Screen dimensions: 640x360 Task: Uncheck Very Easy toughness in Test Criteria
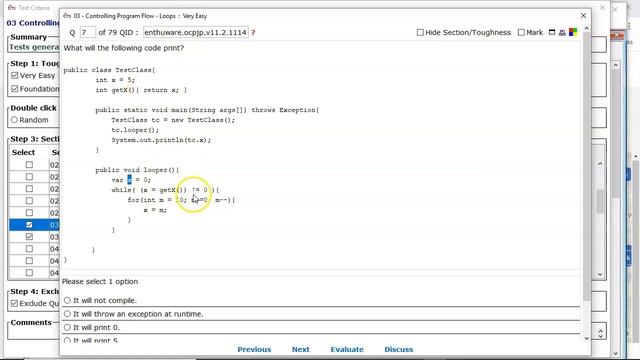pos(15,76)
